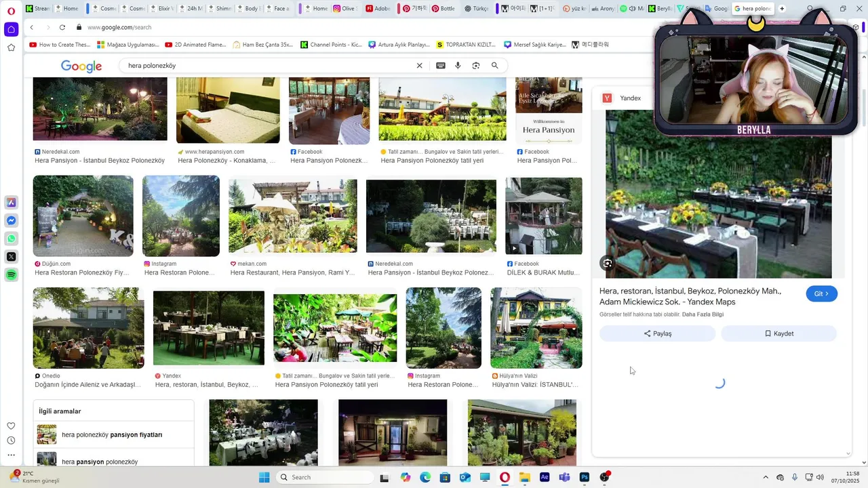Click the Opera sidebar home icon
Screen dimensions: 868x488
11,29
